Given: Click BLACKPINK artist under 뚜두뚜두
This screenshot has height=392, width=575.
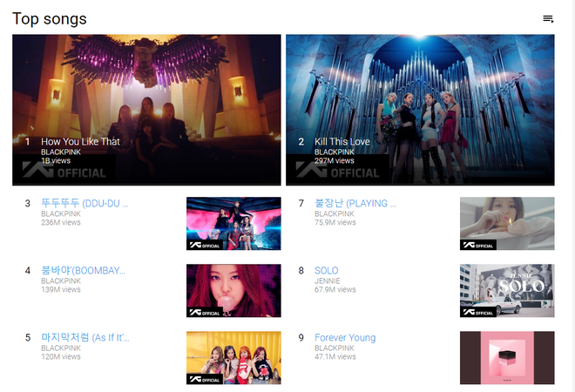Looking at the screenshot, I should tap(61, 213).
